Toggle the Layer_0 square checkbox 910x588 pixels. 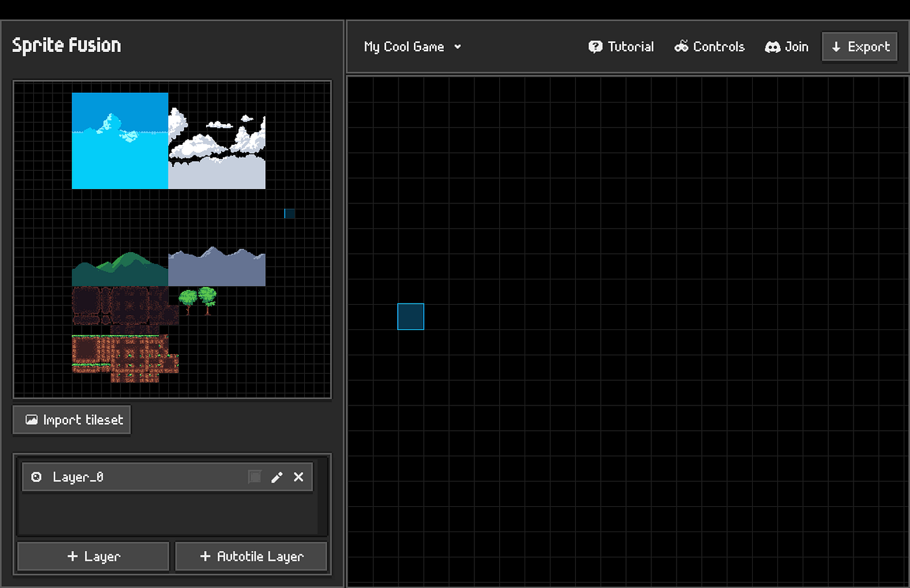[255, 477]
